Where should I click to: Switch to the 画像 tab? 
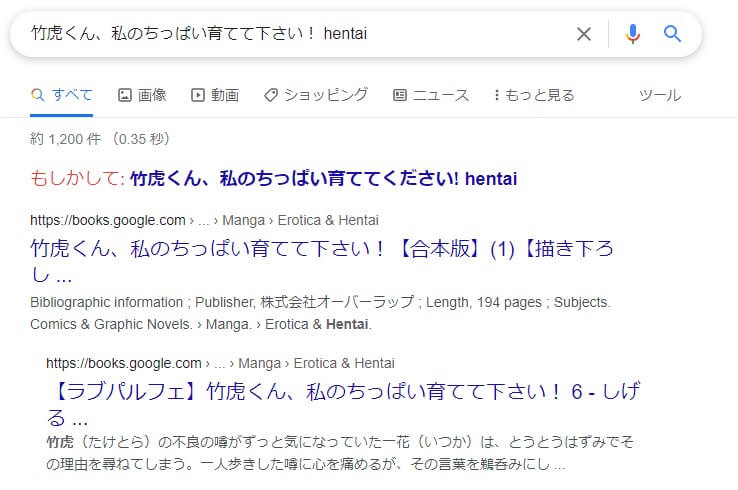point(142,95)
